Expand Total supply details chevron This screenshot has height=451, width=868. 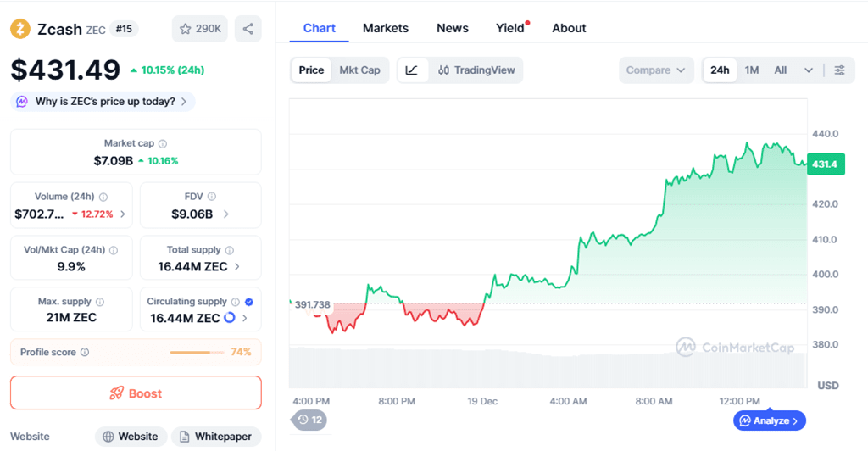pyautogui.click(x=237, y=267)
